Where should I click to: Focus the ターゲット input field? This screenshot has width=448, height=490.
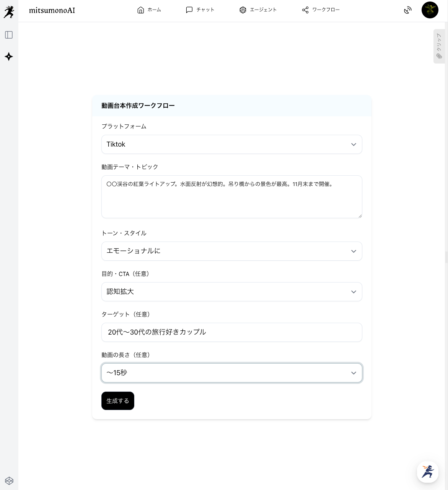(x=231, y=332)
